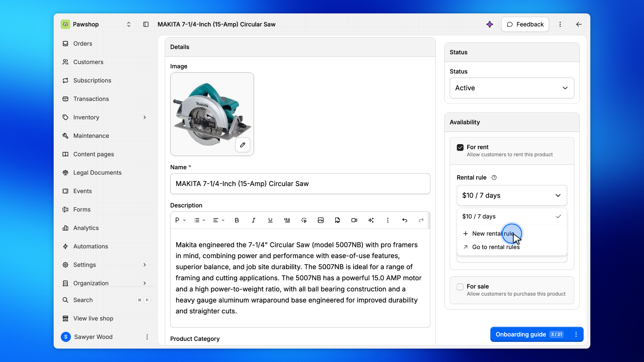Undo the last description edit

pos(405,220)
